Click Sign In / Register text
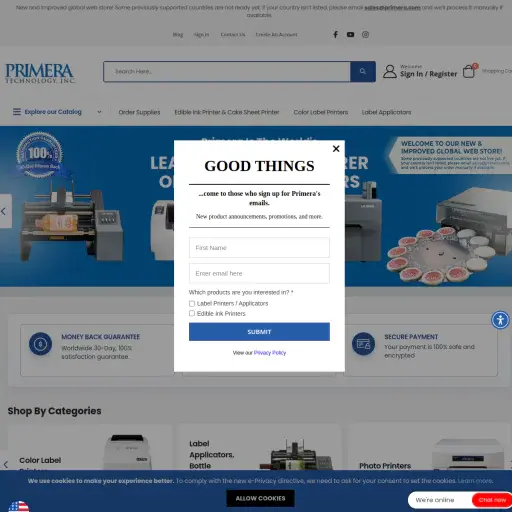 click(428, 74)
